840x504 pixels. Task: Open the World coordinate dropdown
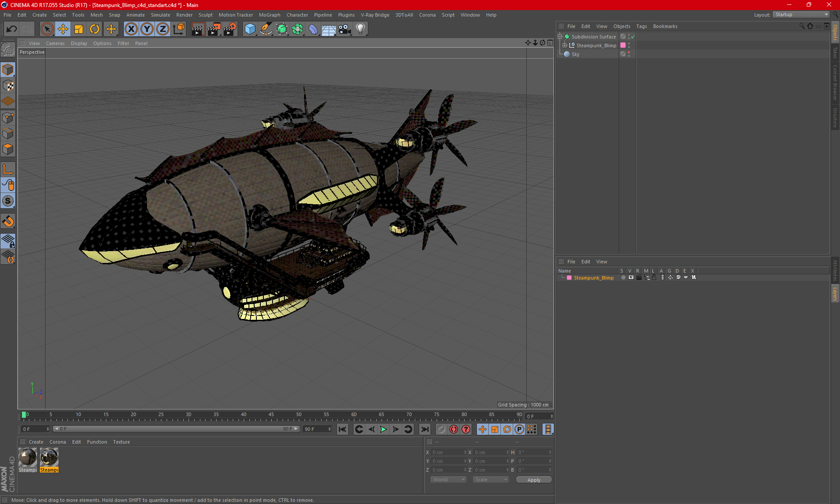(x=448, y=480)
